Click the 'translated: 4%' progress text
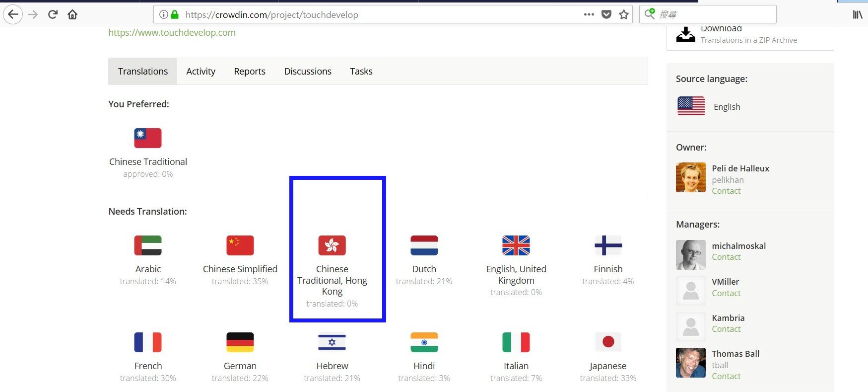 (x=608, y=282)
